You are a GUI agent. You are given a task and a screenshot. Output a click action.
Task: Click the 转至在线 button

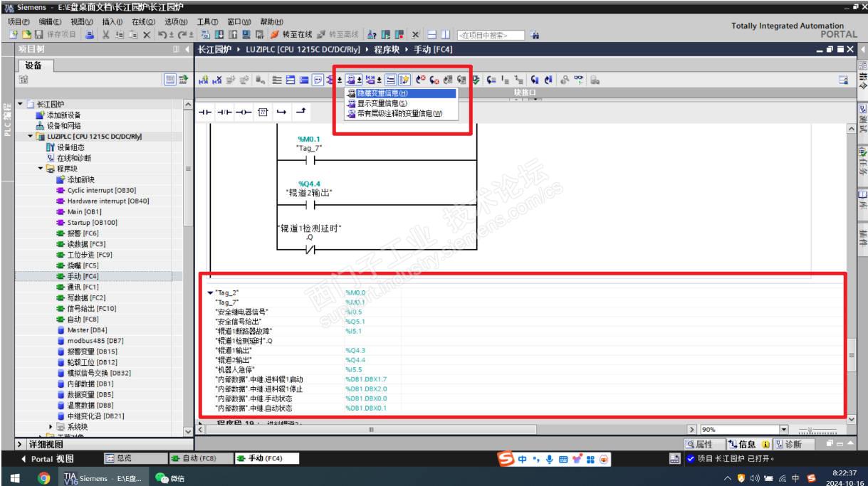point(293,34)
